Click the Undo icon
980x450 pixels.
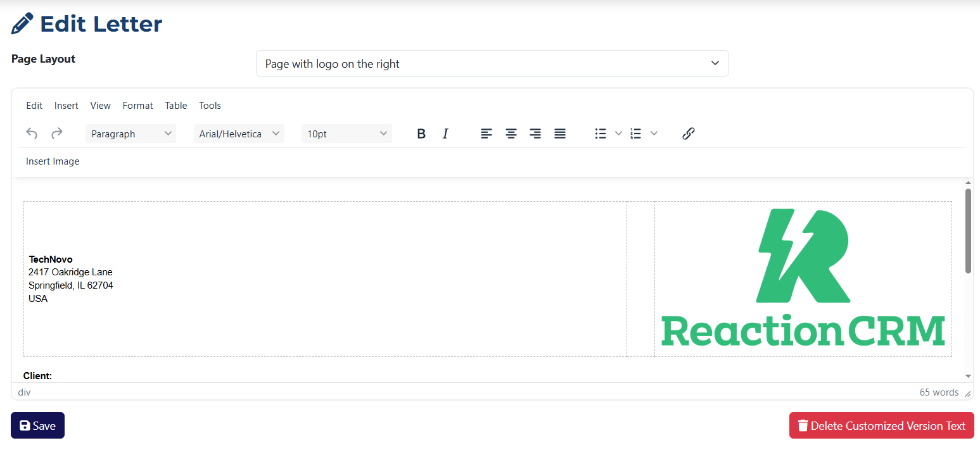click(32, 134)
